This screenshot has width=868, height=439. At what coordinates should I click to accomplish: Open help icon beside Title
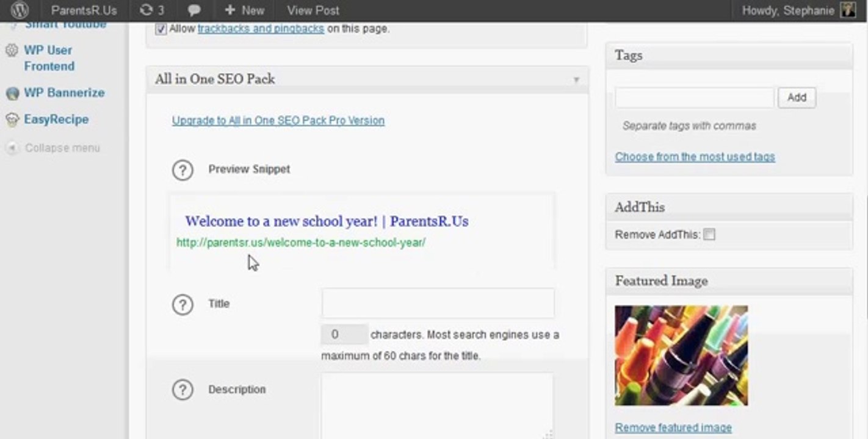click(x=183, y=304)
